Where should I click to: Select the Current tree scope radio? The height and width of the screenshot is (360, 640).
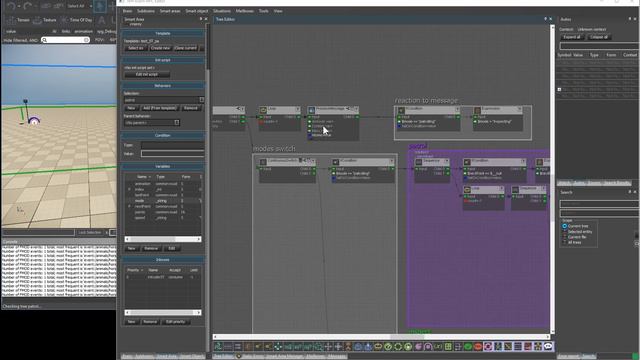pyautogui.click(x=564, y=226)
